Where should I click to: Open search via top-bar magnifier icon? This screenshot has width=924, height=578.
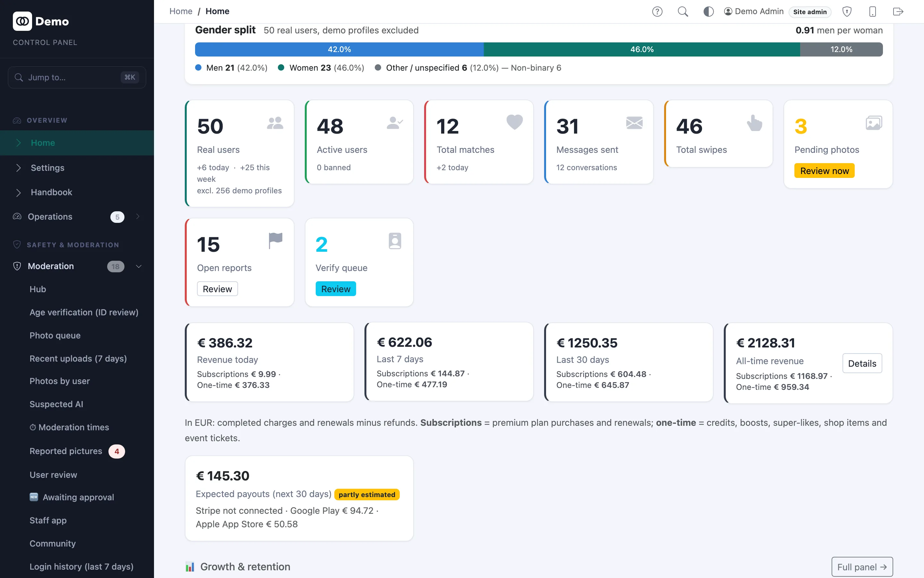click(683, 12)
